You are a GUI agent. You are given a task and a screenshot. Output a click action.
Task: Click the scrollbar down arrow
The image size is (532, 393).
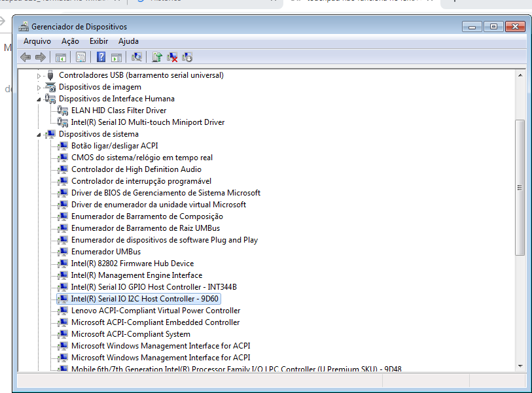click(x=520, y=366)
